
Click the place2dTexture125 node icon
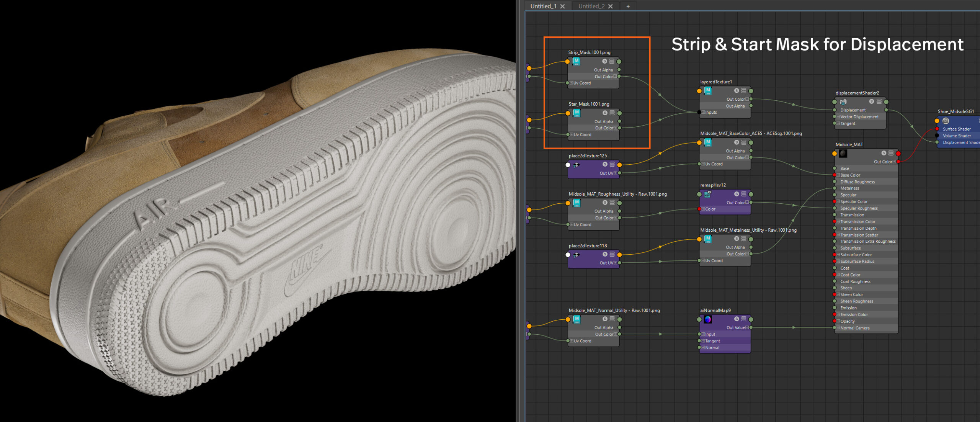576,165
